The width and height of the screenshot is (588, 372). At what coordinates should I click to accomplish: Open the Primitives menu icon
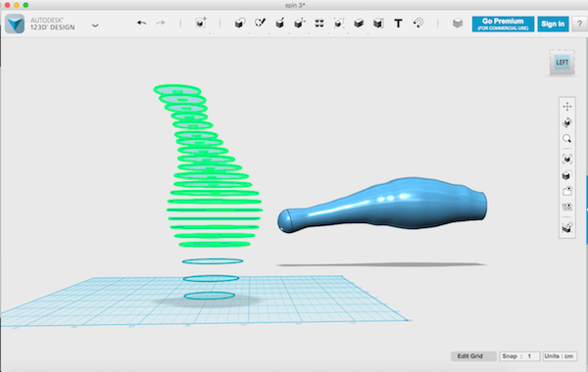pyautogui.click(x=240, y=23)
